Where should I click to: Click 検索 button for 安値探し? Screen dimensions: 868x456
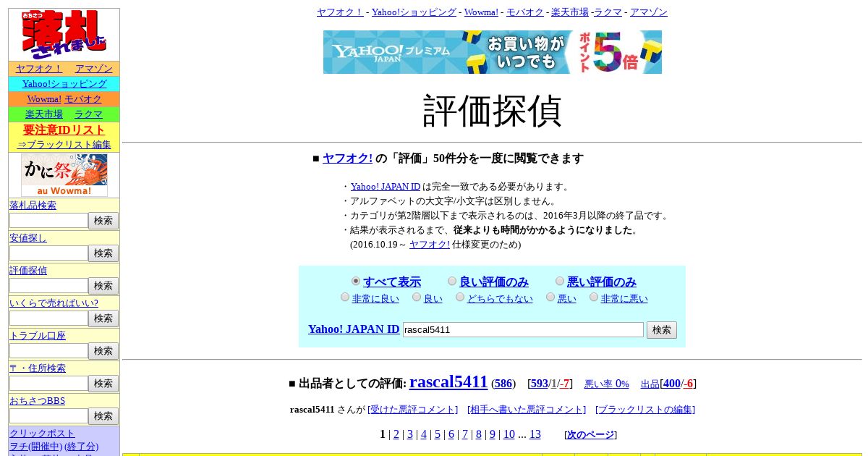pos(103,253)
